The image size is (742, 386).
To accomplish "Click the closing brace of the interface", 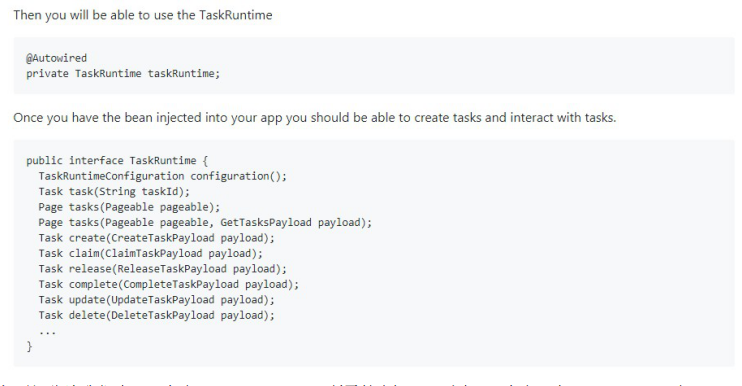I will point(29,346).
